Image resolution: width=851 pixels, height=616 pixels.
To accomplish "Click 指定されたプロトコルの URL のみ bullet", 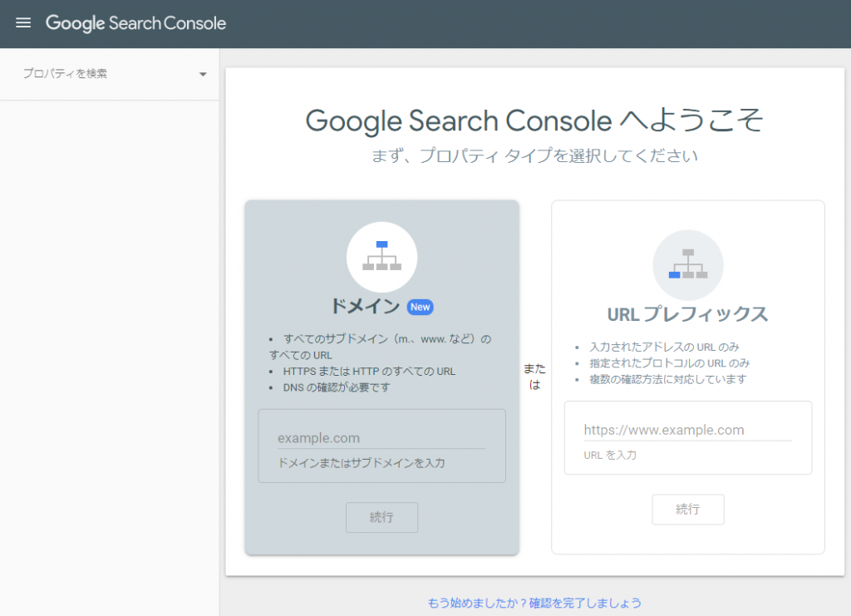I will click(x=669, y=363).
